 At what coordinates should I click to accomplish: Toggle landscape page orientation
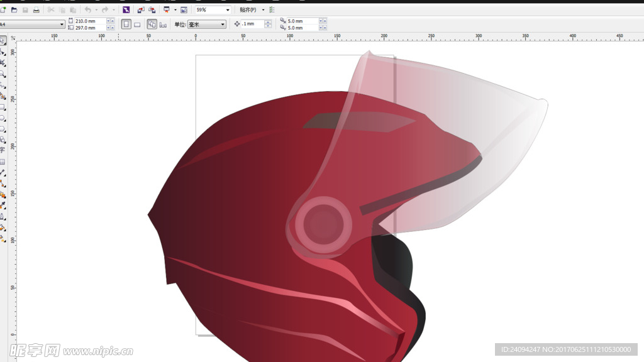pyautogui.click(x=137, y=24)
